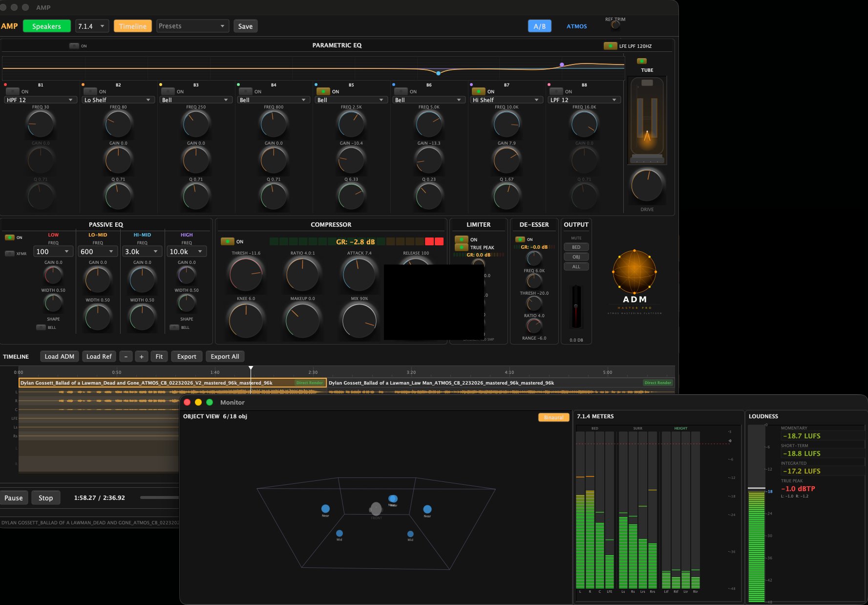Change band B2 filter type from Lo Shelf
The height and width of the screenshot is (605, 868).
(117, 100)
